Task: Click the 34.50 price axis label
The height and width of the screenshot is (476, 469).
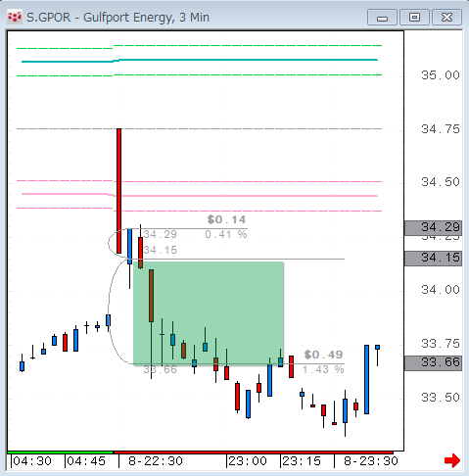Action: [x=441, y=182]
